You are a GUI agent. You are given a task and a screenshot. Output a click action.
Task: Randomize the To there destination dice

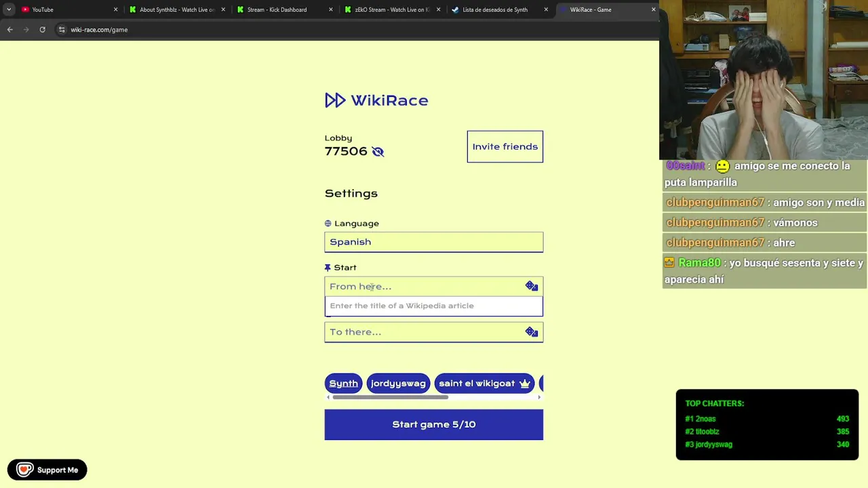pos(532,331)
